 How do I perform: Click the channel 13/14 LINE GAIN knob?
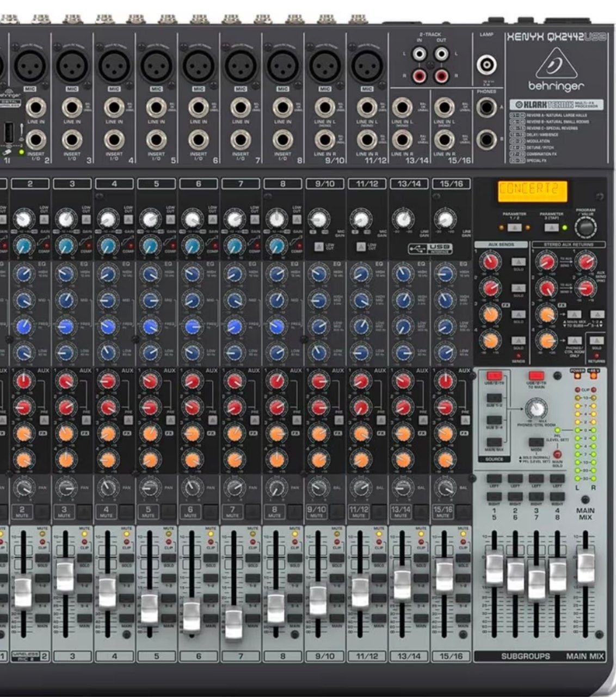pos(403,219)
